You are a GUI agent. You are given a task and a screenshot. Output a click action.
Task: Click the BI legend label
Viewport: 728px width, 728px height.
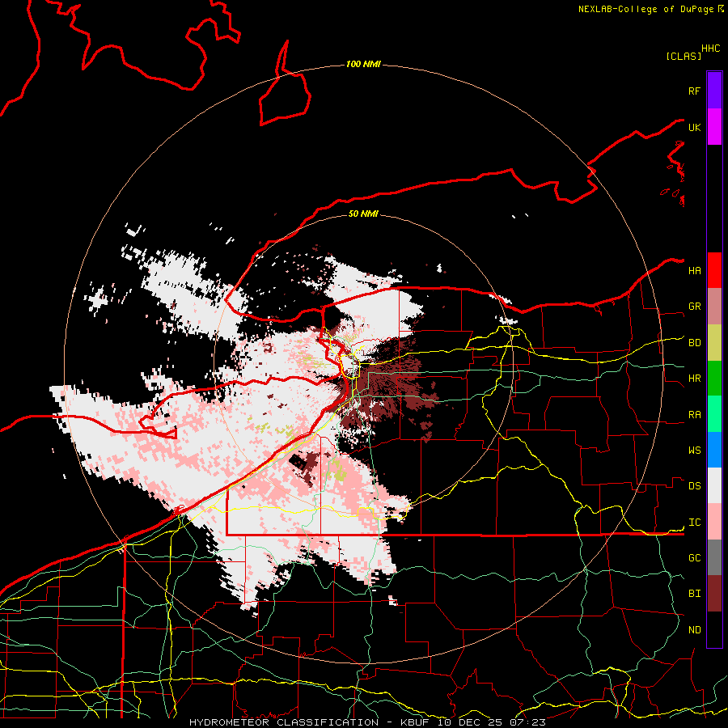(694, 594)
